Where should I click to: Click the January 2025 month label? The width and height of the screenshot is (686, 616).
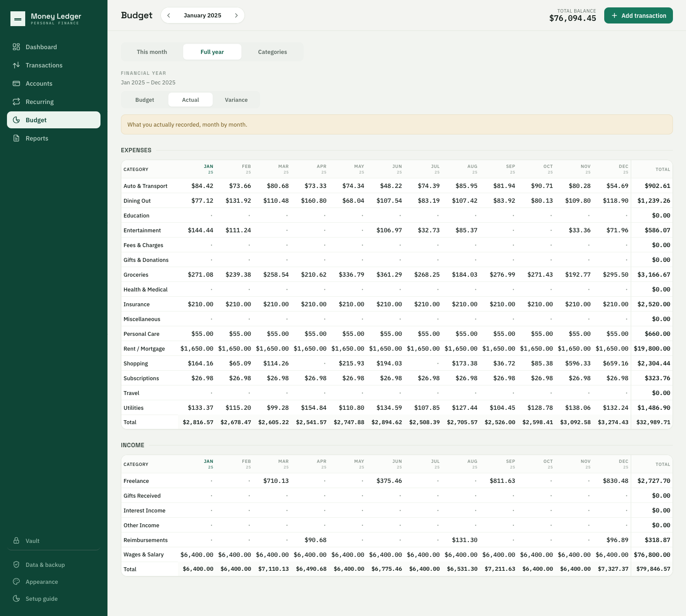(202, 15)
